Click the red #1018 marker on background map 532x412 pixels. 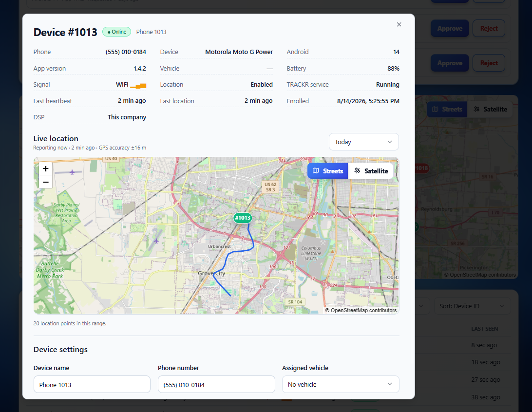click(x=422, y=168)
